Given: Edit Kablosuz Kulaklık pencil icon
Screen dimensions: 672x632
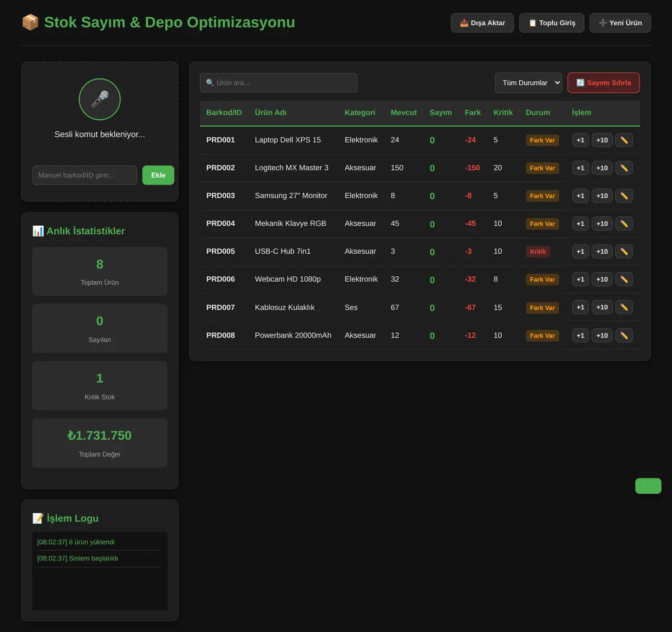Looking at the screenshot, I should pos(624,307).
